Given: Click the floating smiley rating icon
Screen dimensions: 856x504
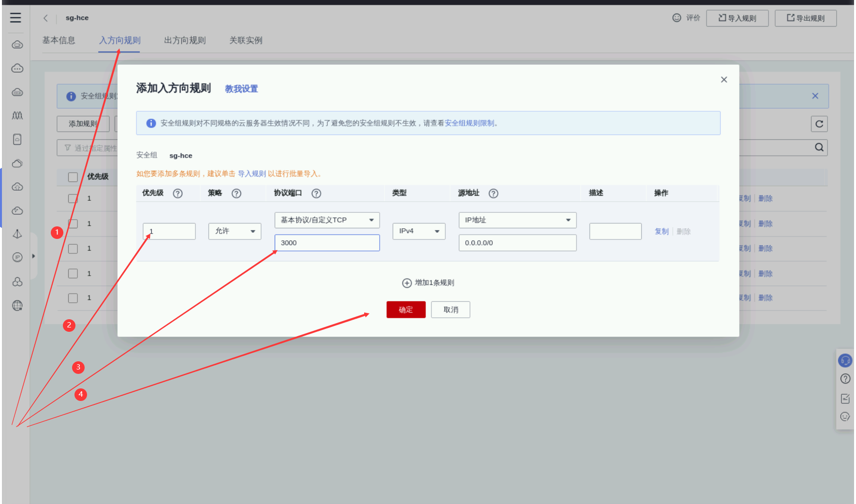Looking at the screenshot, I should pos(845,416).
